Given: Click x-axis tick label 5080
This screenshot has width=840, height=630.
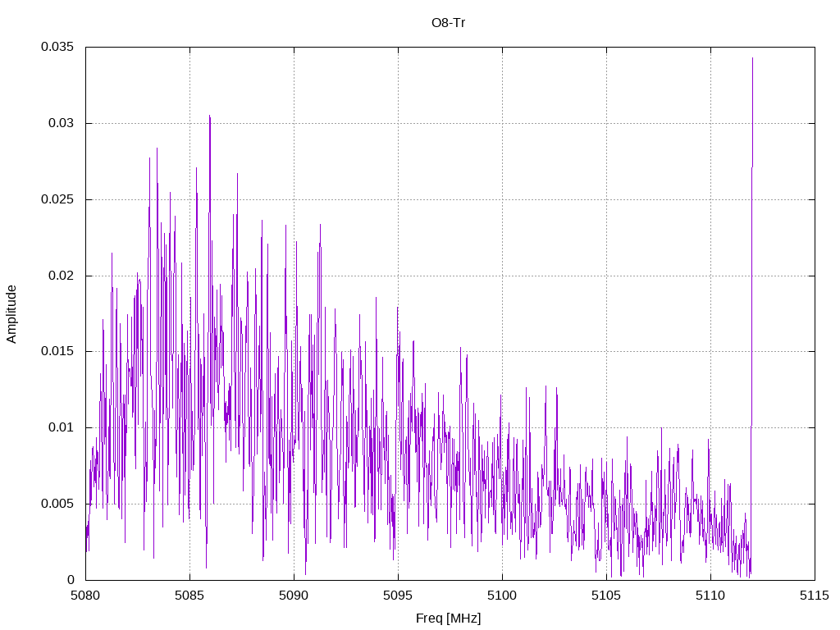Looking at the screenshot, I should (x=85, y=596).
